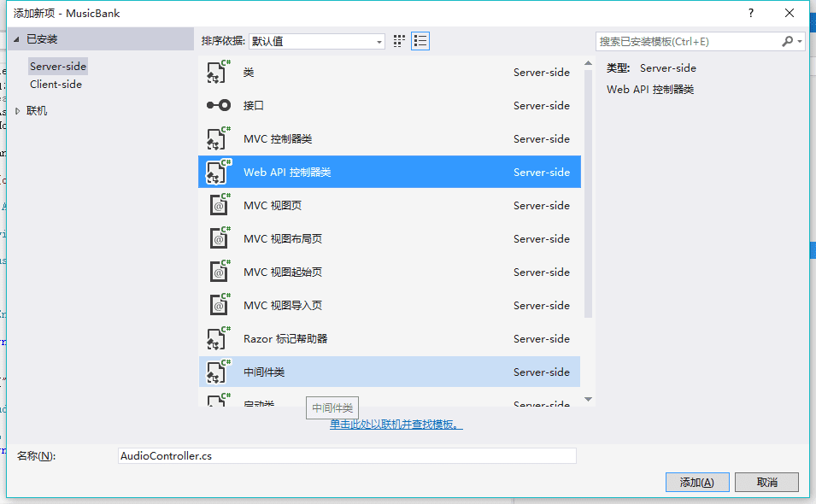Viewport: 816px width, 504px height.
Task: Open the search dropdown arrow
Action: [x=798, y=41]
